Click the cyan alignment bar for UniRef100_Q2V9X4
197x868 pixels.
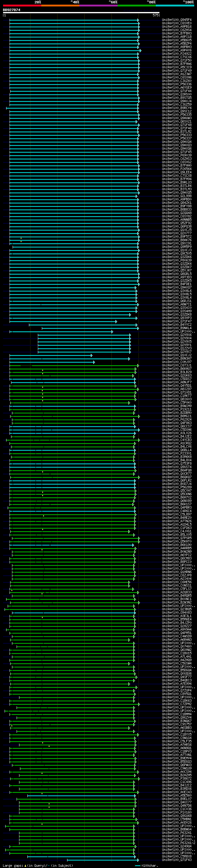tap(84, 338)
